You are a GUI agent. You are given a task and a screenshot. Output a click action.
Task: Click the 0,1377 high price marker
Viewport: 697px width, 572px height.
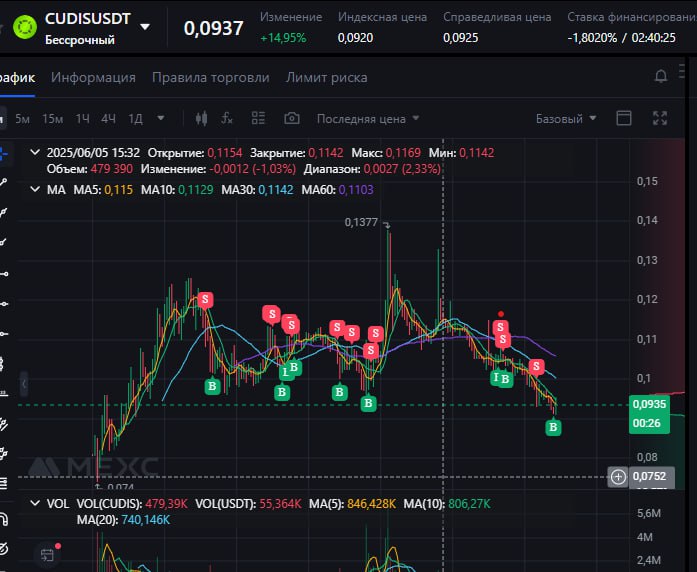pyautogui.click(x=361, y=222)
